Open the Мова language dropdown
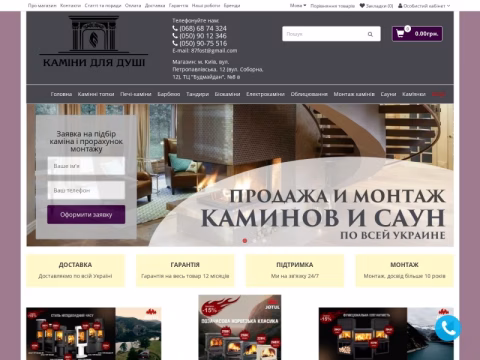480x360 pixels. pyautogui.click(x=298, y=6)
